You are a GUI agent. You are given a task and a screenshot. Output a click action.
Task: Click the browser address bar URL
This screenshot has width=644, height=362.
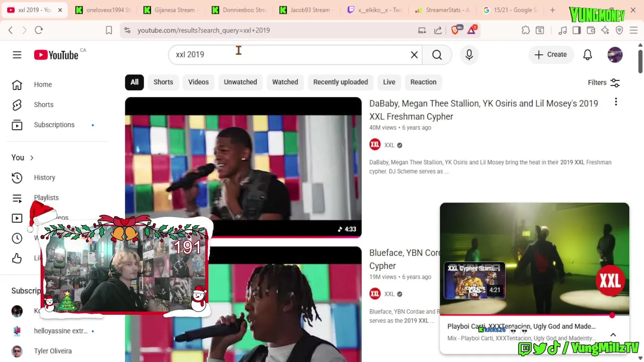(204, 30)
